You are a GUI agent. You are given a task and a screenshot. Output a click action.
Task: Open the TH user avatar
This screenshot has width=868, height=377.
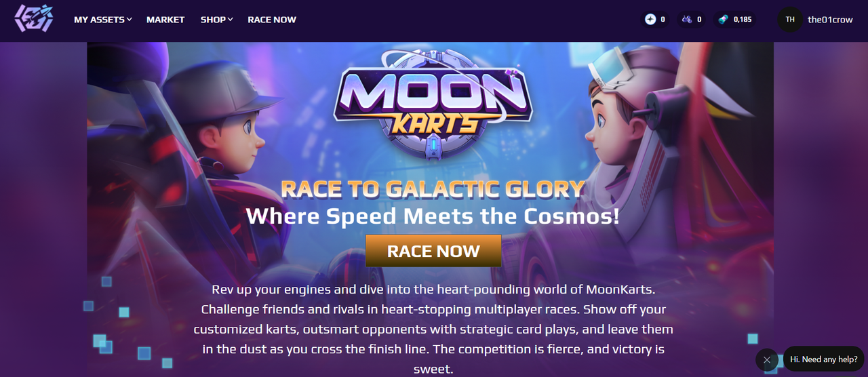click(790, 20)
